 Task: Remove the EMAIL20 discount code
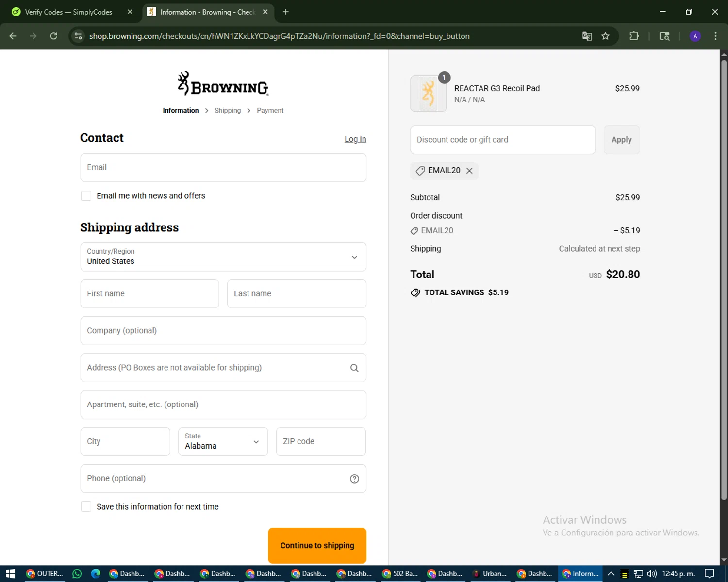point(469,171)
